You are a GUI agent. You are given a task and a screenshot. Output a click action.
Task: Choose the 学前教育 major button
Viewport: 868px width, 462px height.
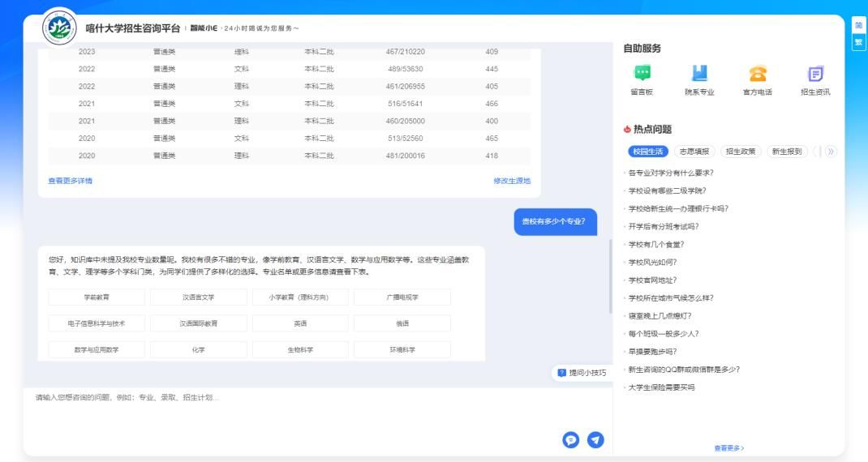97,297
